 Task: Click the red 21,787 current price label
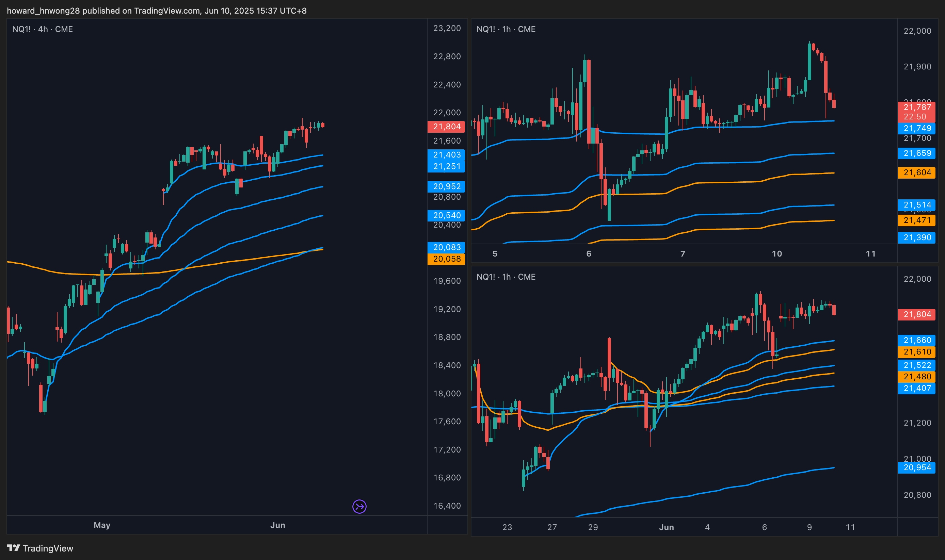917,108
